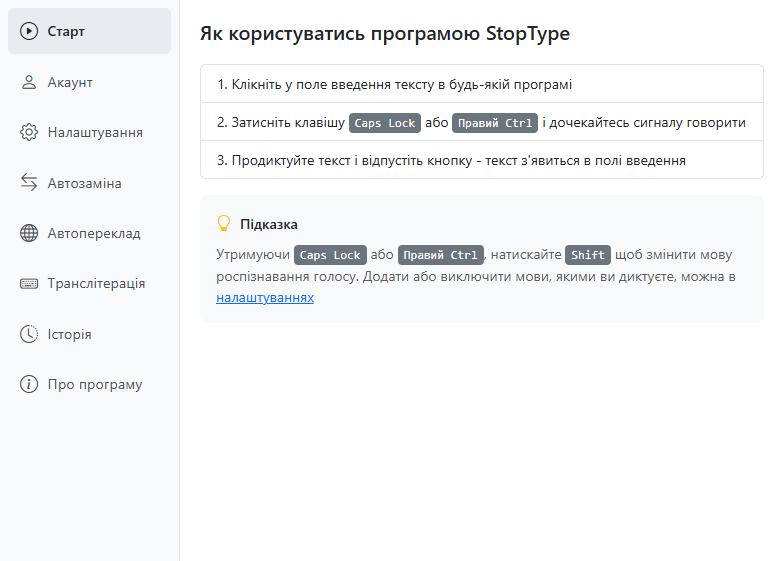The image size is (784, 561).
Task: Follow the налаштуваннях link in the hint
Action: pyautogui.click(x=265, y=298)
